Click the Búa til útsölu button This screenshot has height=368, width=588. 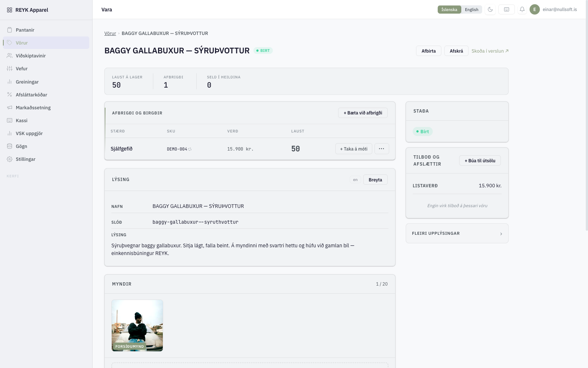click(x=480, y=160)
